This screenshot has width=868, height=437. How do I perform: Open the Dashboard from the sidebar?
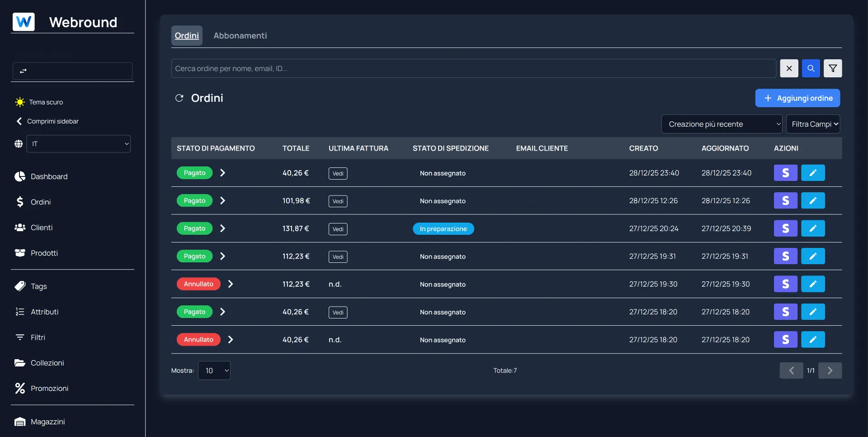[48, 176]
